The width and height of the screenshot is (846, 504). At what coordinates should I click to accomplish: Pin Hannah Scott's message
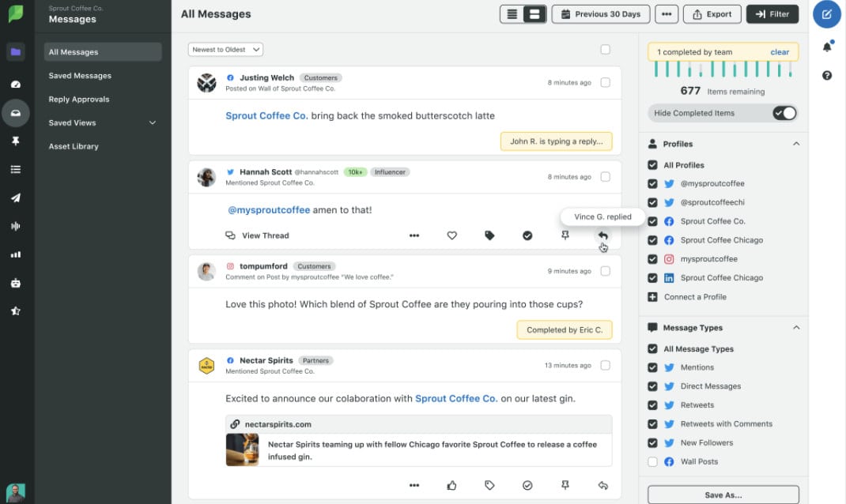click(565, 235)
